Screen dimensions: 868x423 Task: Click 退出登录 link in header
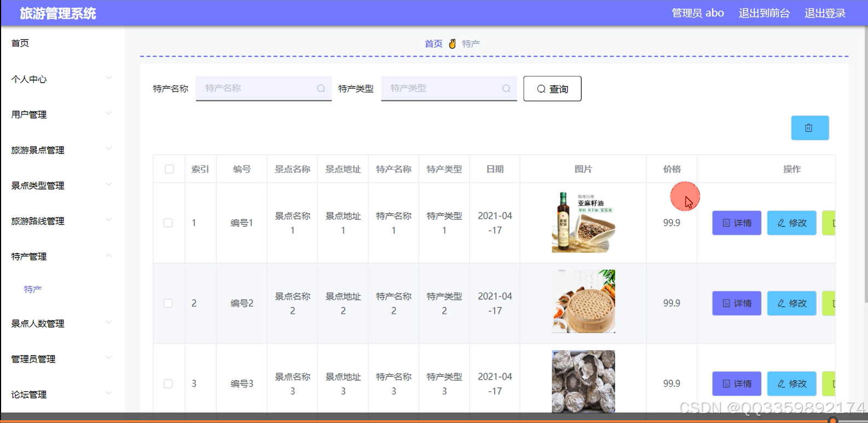coord(825,13)
